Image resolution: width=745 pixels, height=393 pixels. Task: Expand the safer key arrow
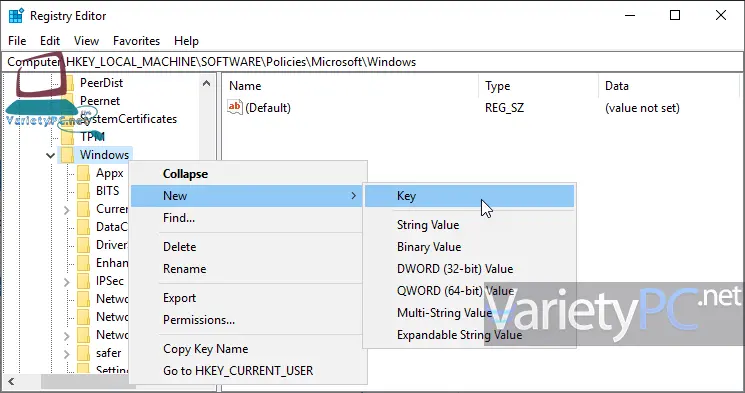click(67, 354)
